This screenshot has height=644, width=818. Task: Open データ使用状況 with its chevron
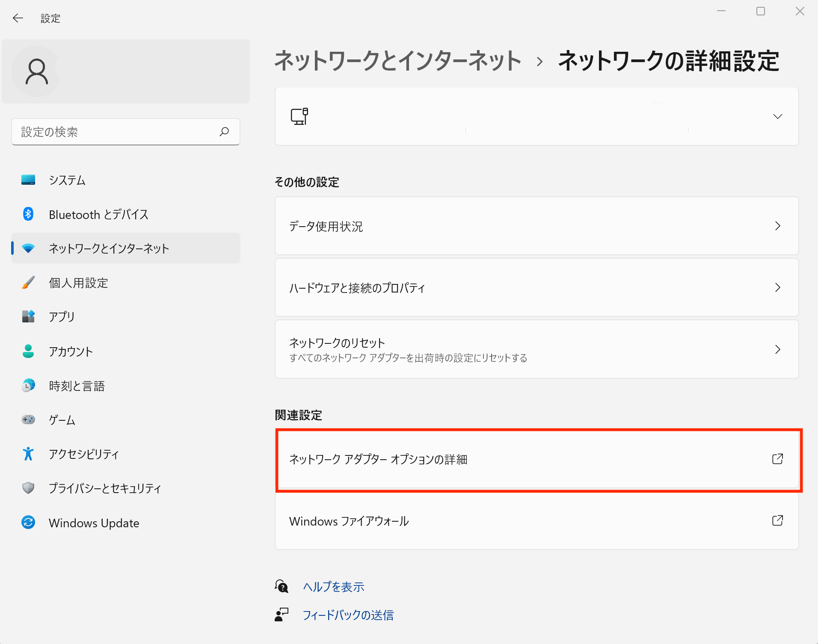pos(778,226)
